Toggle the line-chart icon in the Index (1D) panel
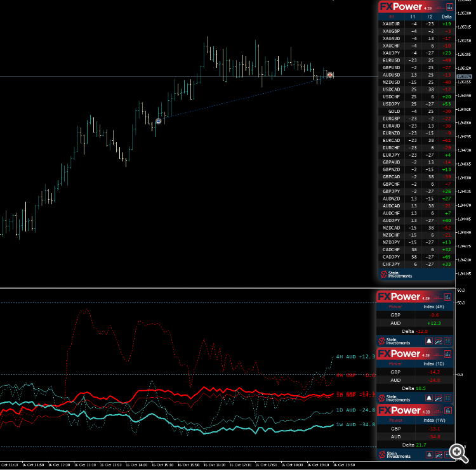 pos(439,398)
